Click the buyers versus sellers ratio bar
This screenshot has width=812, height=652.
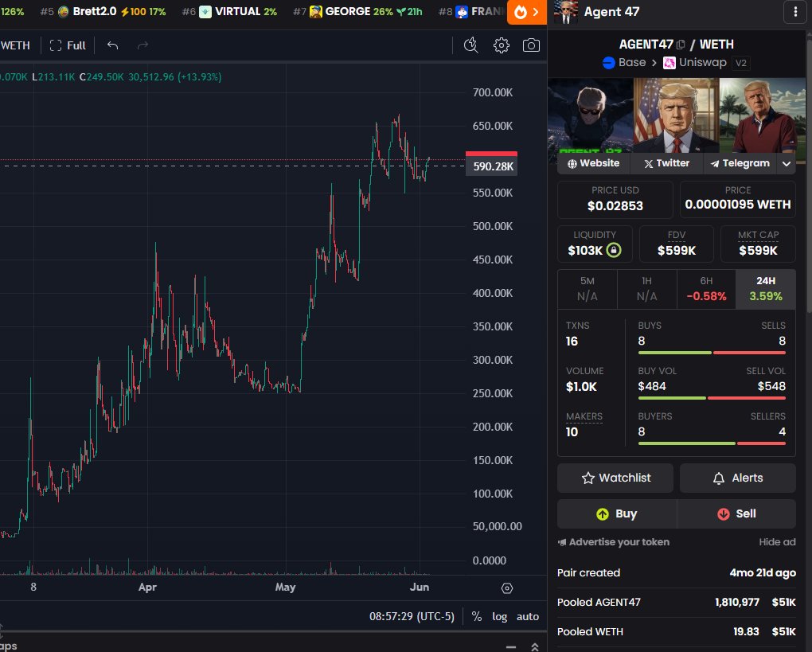712,443
